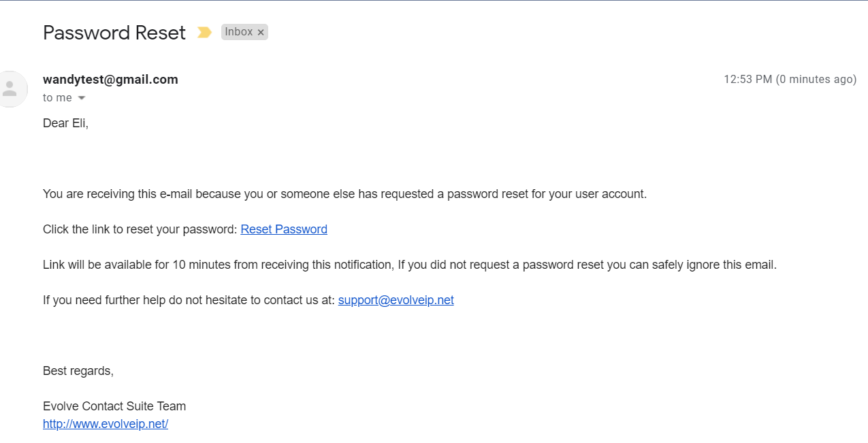The image size is (868, 443).
Task: Expand recipient details arrow next to "to me"
Action: [x=82, y=98]
